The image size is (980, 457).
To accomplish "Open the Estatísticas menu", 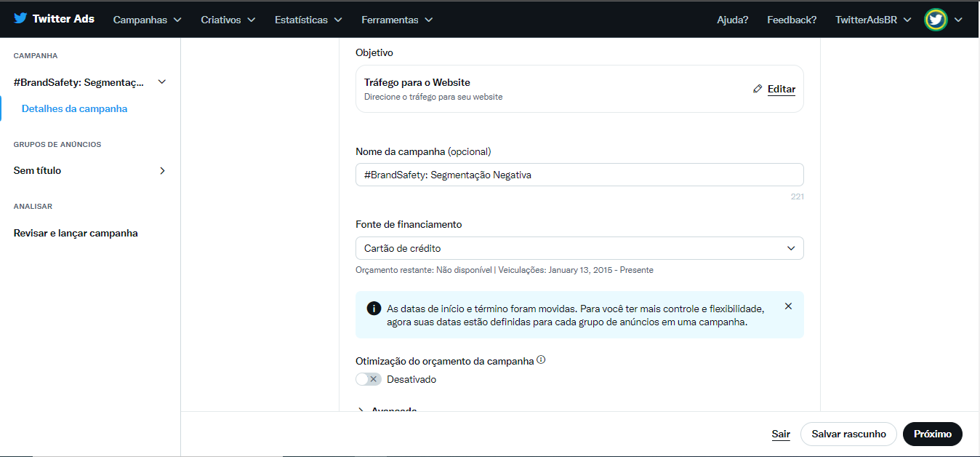I will (x=308, y=20).
